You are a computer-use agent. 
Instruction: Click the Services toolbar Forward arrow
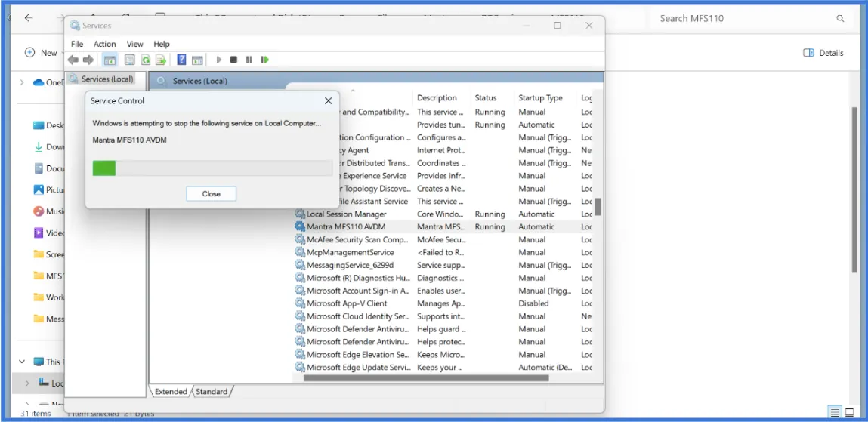click(88, 60)
